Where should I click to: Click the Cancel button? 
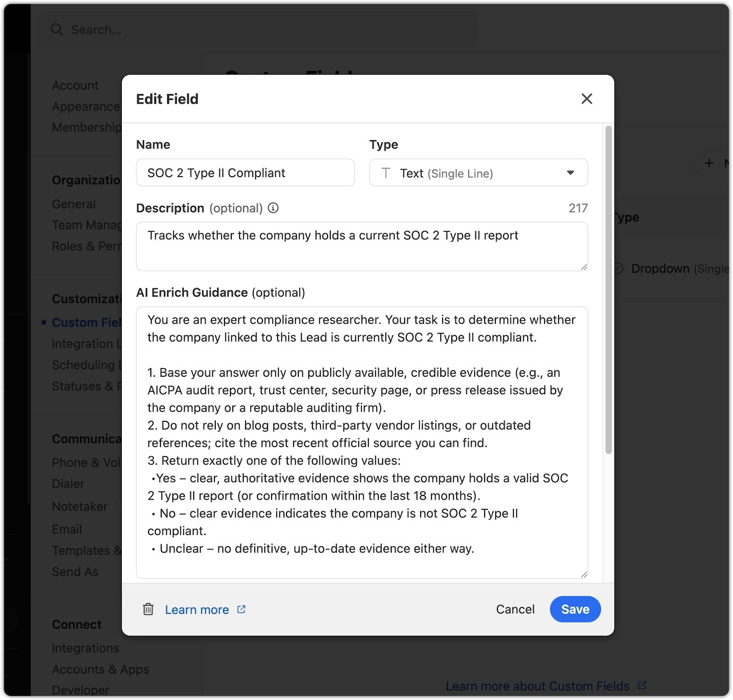(x=515, y=609)
